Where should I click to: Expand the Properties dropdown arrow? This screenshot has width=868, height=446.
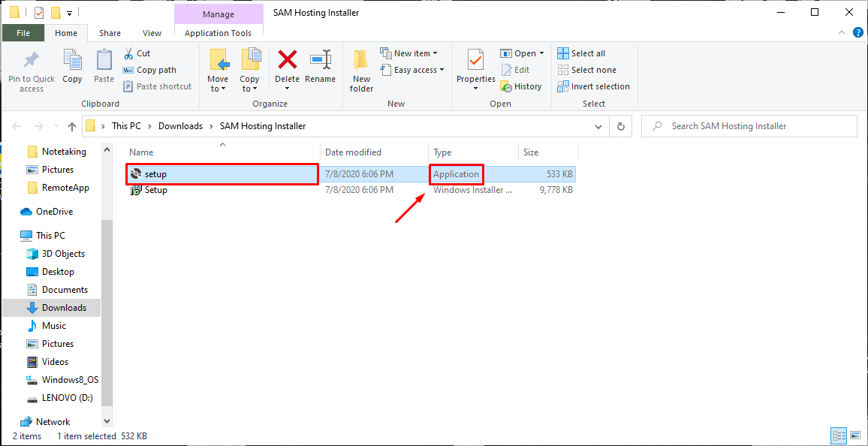pyautogui.click(x=475, y=89)
